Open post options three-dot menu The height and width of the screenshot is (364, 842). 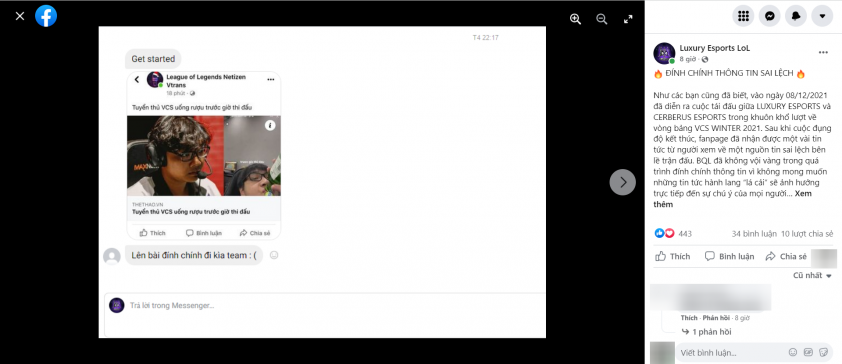(x=823, y=53)
